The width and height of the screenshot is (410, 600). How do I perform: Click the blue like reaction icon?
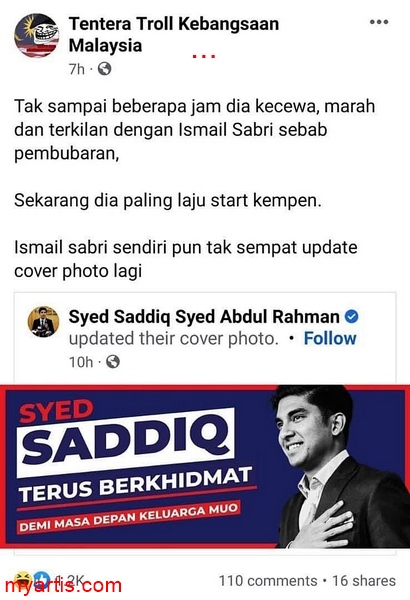coord(41,580)
